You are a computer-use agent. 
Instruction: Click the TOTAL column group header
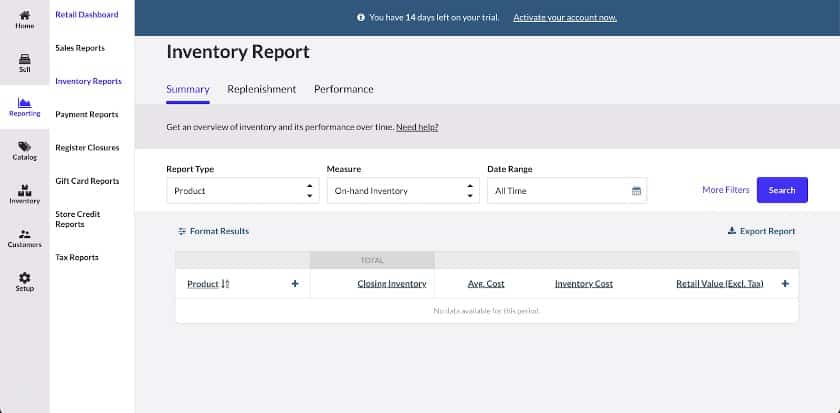[372, 260]
